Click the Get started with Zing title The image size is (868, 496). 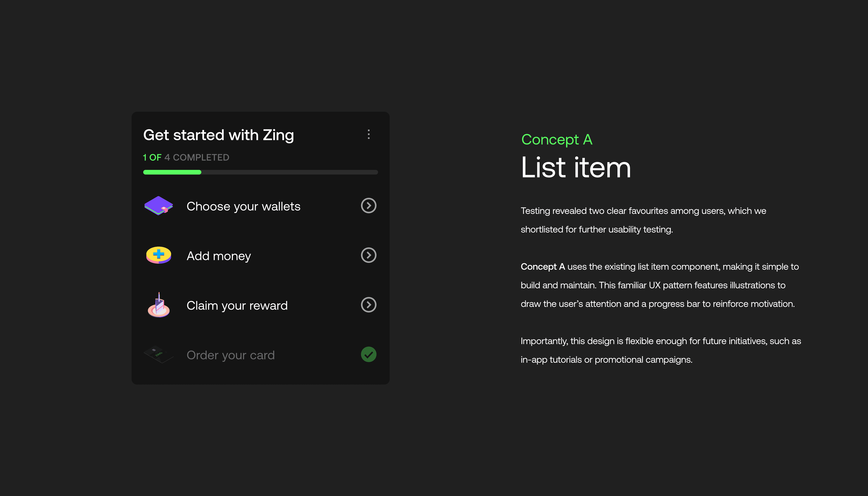[218, 135]
